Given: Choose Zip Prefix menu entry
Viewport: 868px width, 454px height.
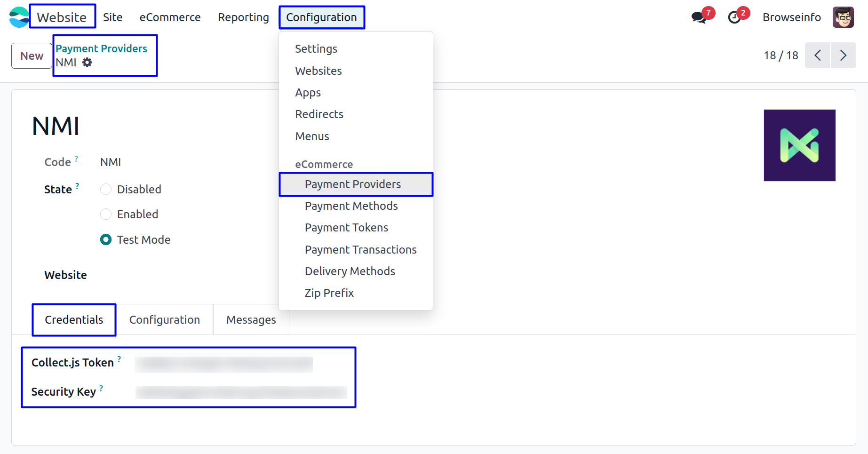Looking at the screenshot, I should (329, 293).
